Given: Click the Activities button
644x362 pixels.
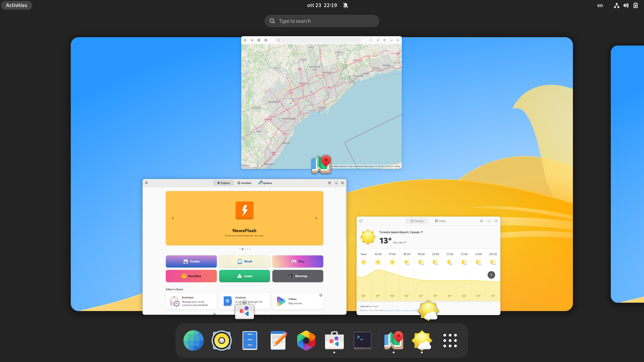Looking at the screenshot, I should [x=16, y=5].
